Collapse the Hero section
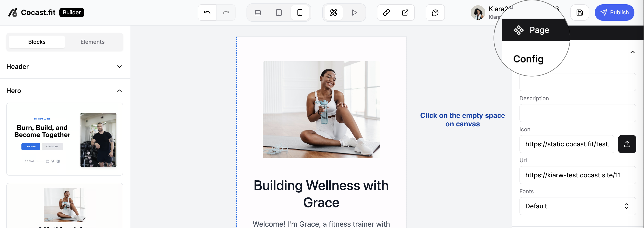Image resolution: width=644 pixels, height=228 pixels. tap(119, 91)
